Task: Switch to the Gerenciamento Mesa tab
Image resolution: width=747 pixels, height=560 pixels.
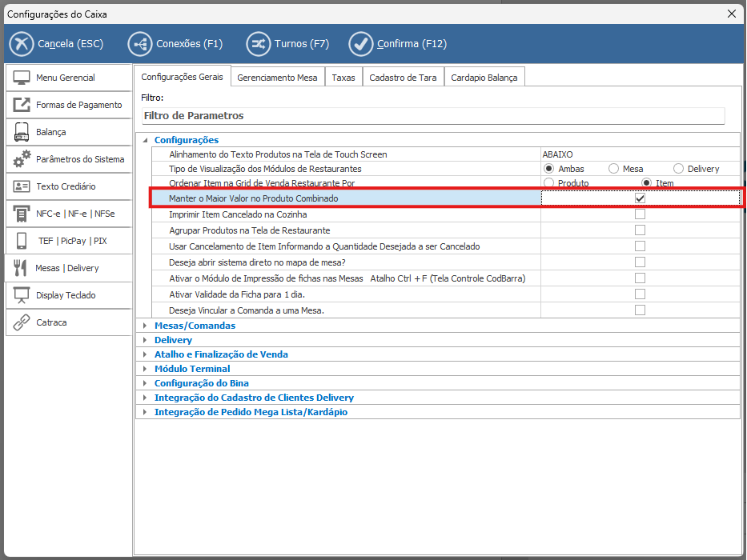Action: pyautogui.click(x=278, y=78)
